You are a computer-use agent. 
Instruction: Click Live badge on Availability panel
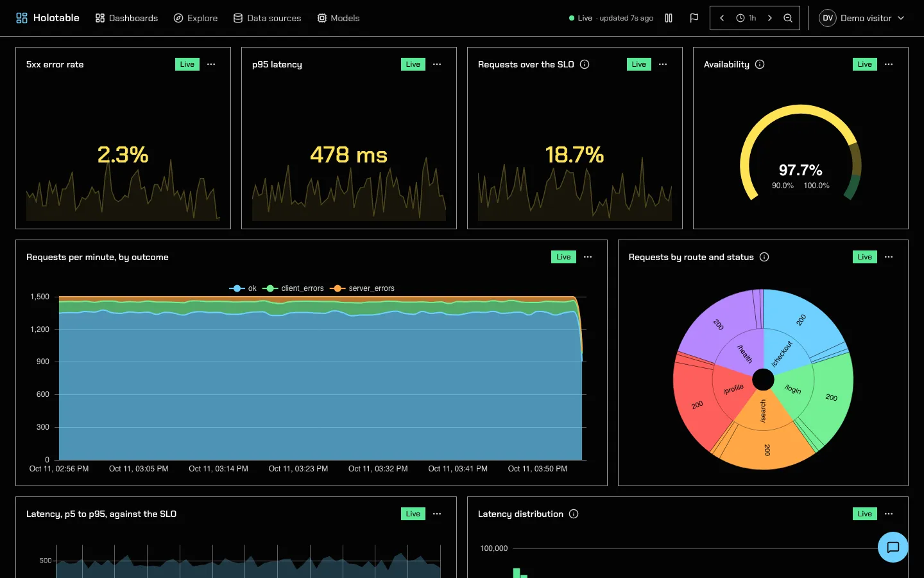point(865,64)
